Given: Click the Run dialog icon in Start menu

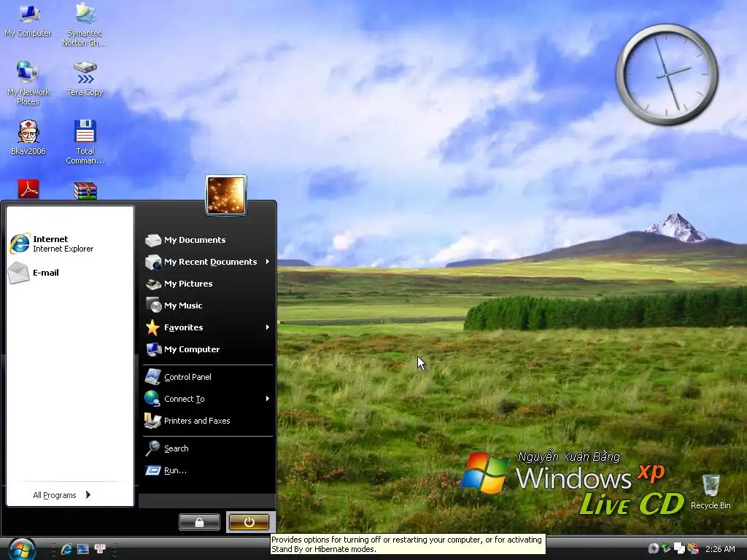Looking at the screenshot, I should 153,470.
